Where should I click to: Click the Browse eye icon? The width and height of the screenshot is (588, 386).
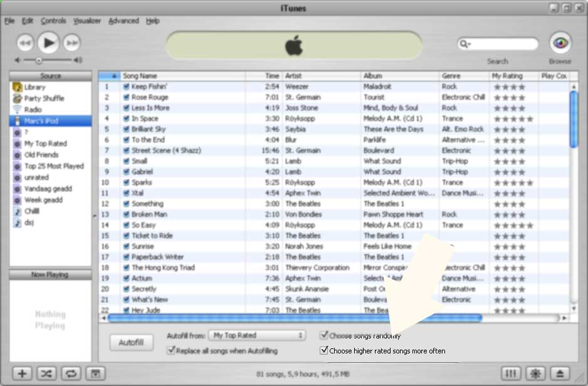point(560,43)
